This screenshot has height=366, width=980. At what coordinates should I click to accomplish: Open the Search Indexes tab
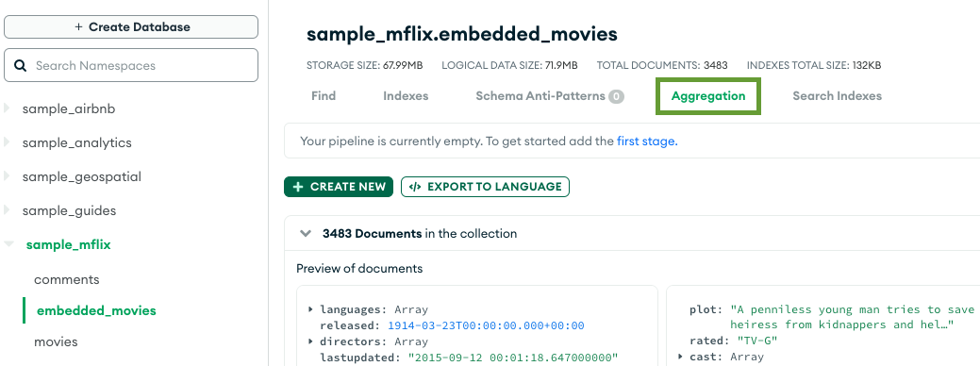(837, 95)
